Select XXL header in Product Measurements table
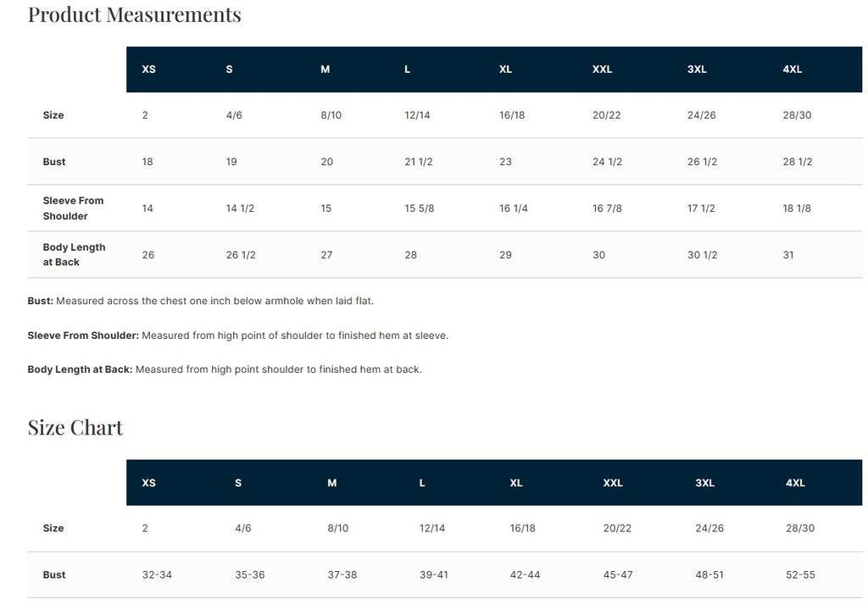The width and height of the screenshot is (868, 610). point(602,69)
